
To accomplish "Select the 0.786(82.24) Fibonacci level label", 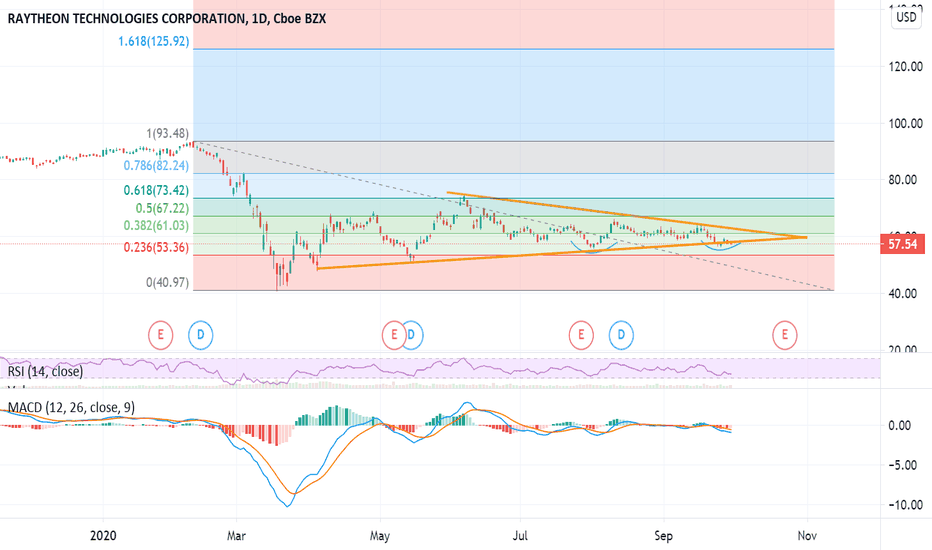I will [x=156, y=166].
